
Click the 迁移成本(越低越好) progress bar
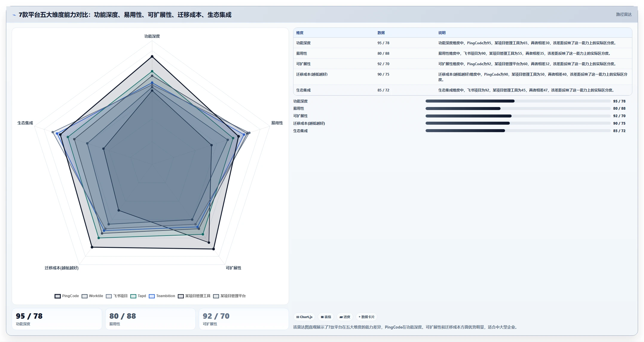(518, 123)
